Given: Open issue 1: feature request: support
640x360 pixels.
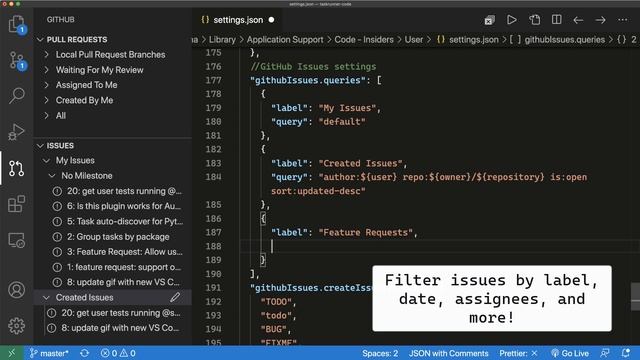Looking at the screenshot, I should coord(118,267).
